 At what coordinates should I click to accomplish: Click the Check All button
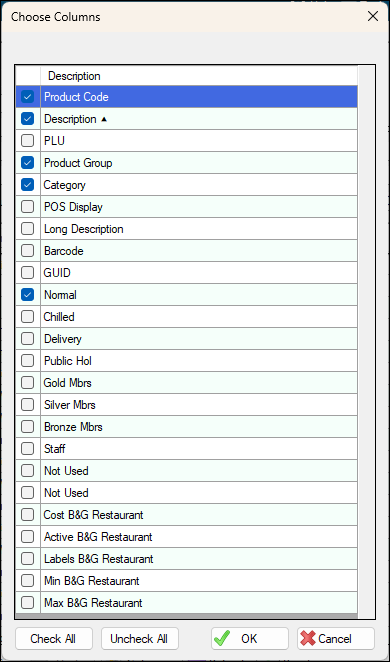tap(54, 638)
